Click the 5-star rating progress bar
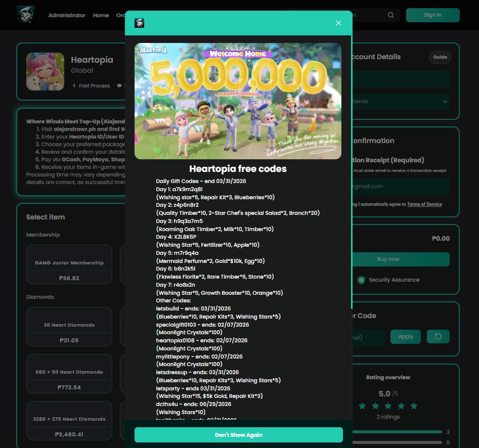The height and width of the screenshot is (448, 479). point(397,432)
